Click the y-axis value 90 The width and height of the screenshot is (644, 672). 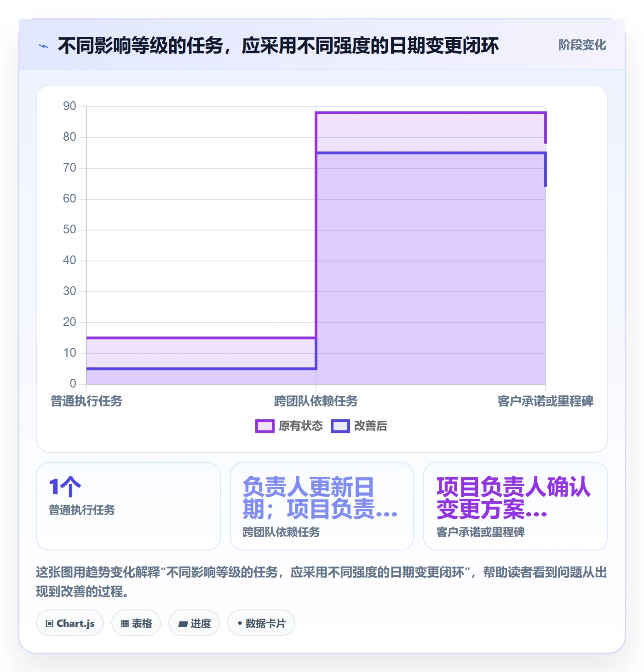(x=69, y=106)
